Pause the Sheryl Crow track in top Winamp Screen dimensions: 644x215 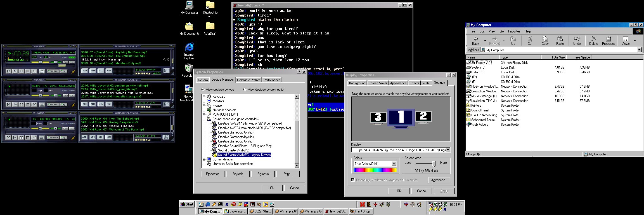[x=21, y=71]
